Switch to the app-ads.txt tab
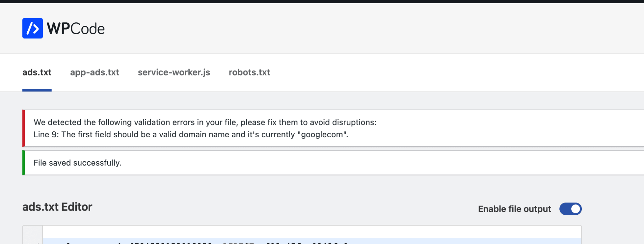The height and width of the screenshot is (244, 644). [94, 72]
